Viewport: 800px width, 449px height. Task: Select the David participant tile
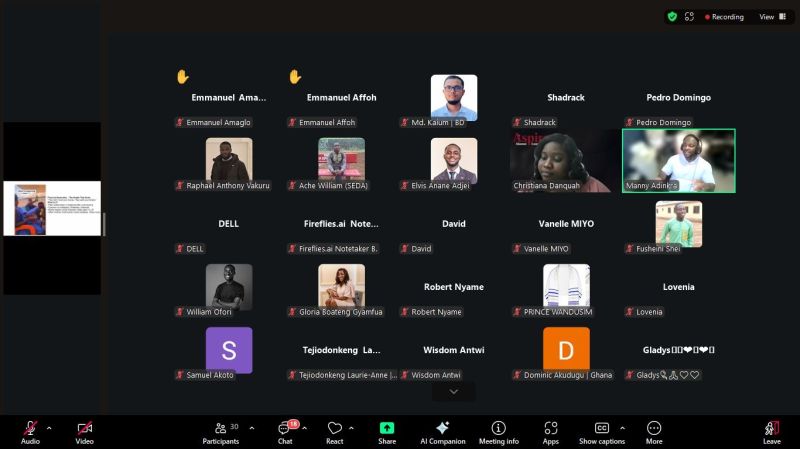454,223
